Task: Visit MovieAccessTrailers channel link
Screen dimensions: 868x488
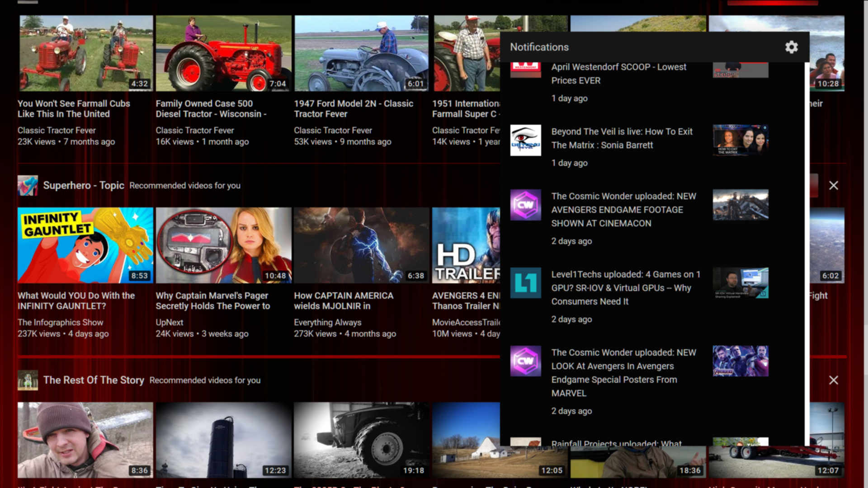Action: point(466,322)
